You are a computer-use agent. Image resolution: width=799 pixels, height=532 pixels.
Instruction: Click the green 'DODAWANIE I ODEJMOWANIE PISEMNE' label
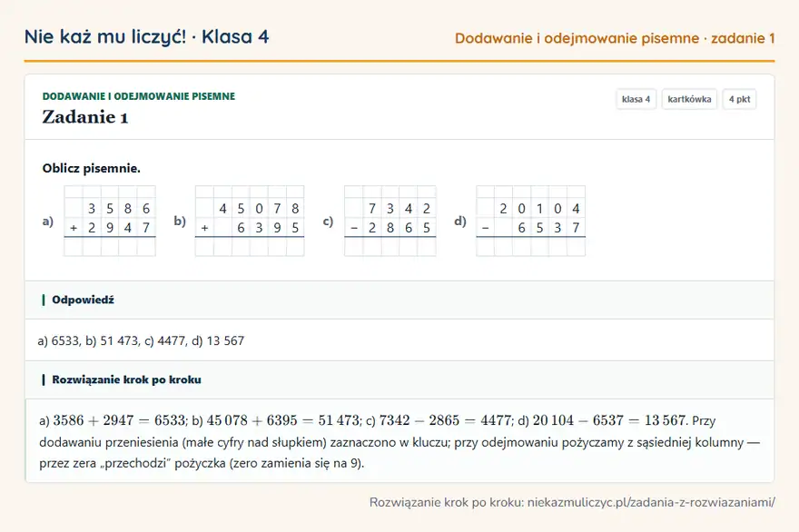point(139,96)
